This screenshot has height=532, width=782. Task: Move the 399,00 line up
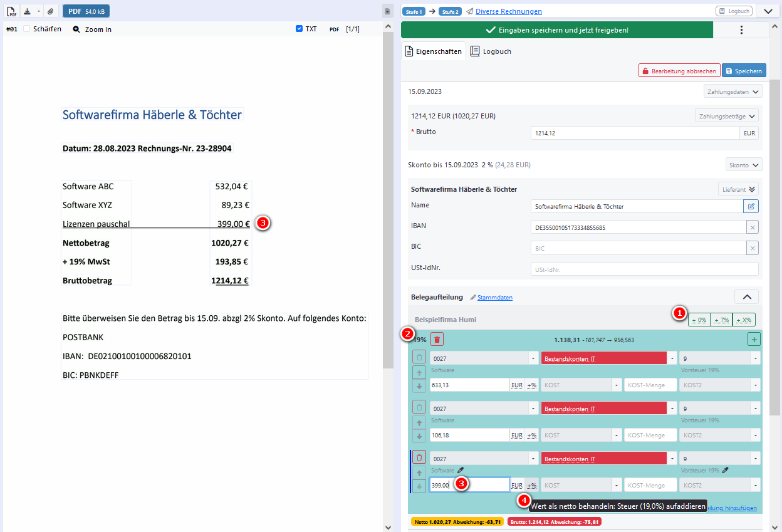(x=420, y=472)
